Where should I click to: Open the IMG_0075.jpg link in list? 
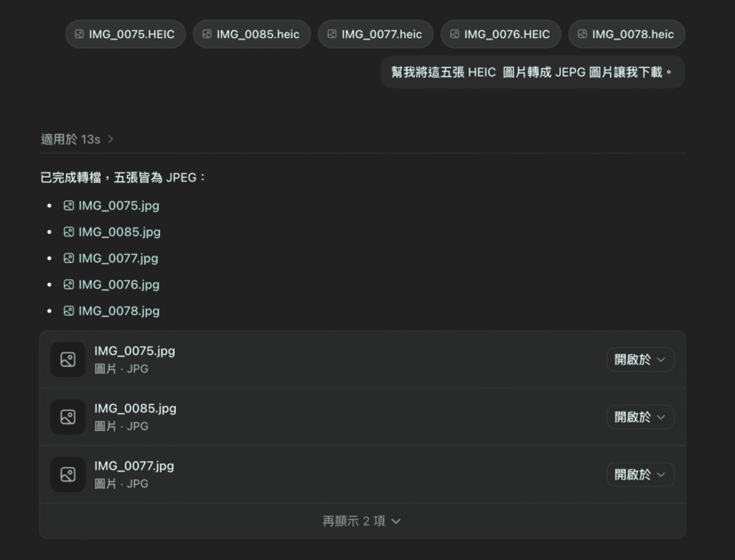[x=118, y=205]
